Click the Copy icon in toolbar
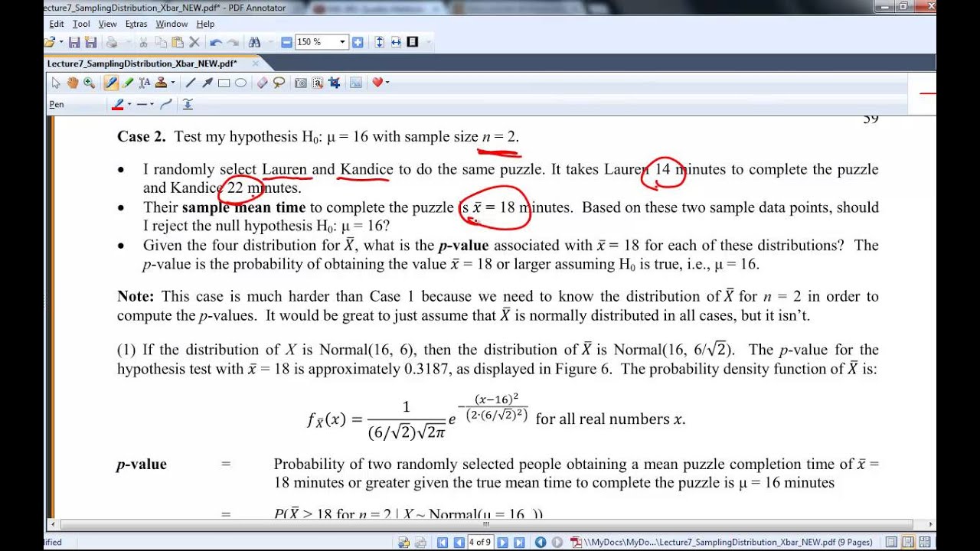 [160, 42]
